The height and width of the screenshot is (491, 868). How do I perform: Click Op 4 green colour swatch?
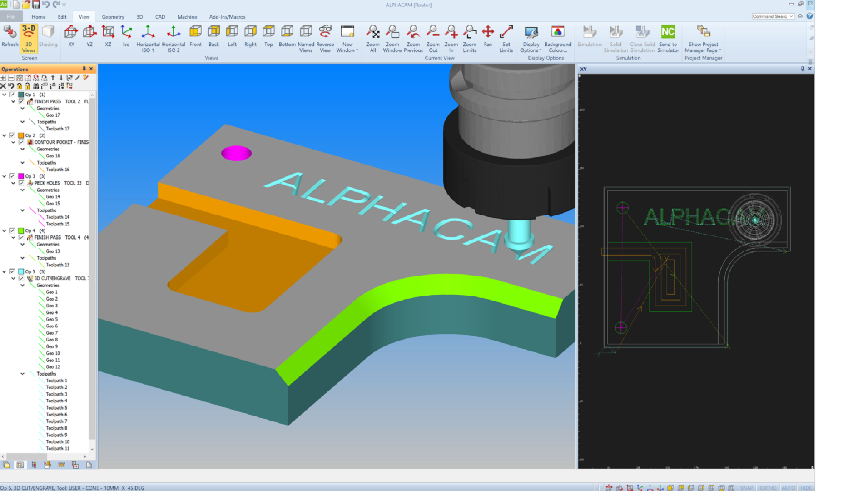tap(21, 230)
